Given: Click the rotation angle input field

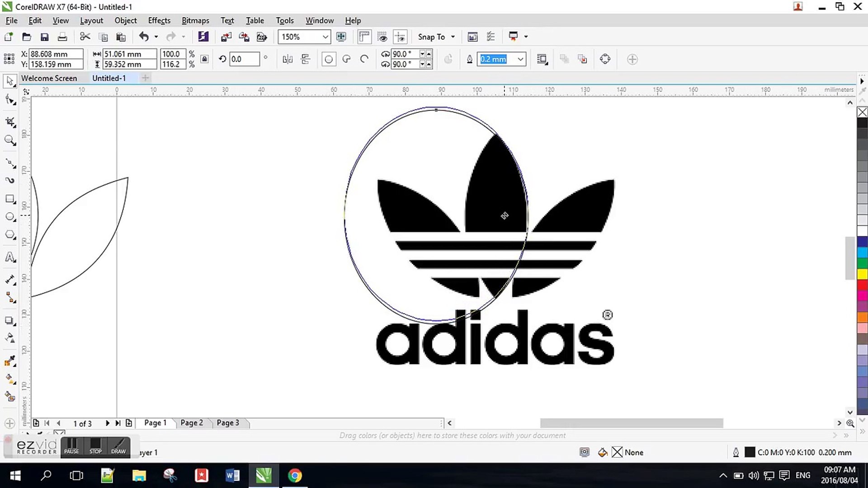Looking at the screenshot, I should (x=244, y=59).
